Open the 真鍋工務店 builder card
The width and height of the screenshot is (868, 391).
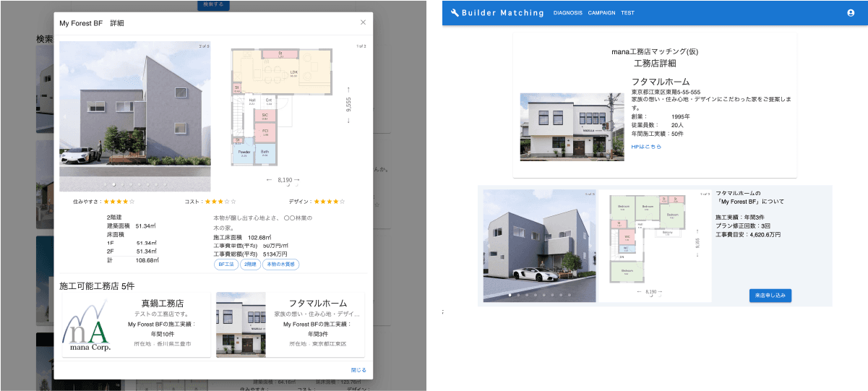[x=135, y=325]
